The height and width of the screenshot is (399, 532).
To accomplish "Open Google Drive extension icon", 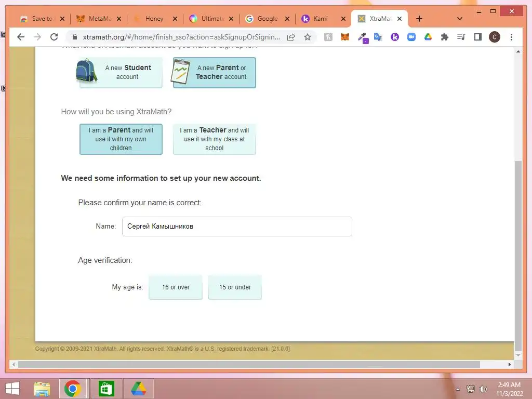I will point(428,37).
